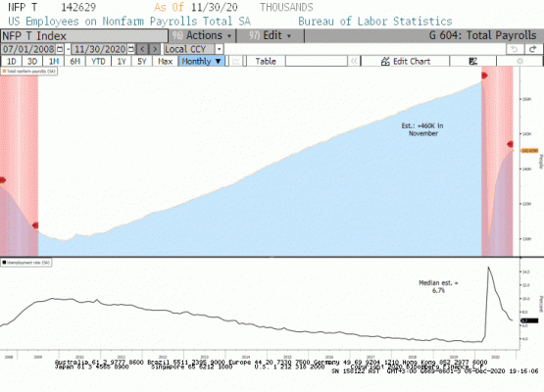Select the 1Y range tab
The height and width of the screenshot is (392, 544).
point(122,62)
